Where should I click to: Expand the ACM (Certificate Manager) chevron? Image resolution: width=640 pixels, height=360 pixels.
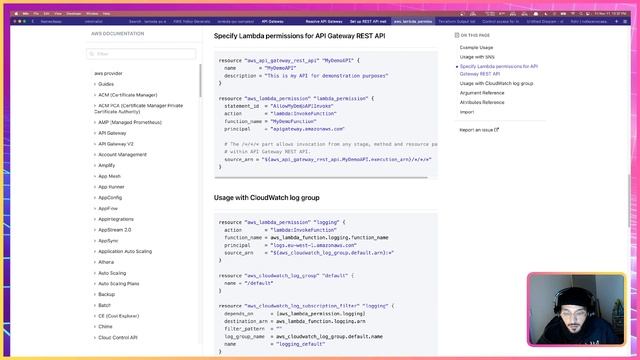95,95
